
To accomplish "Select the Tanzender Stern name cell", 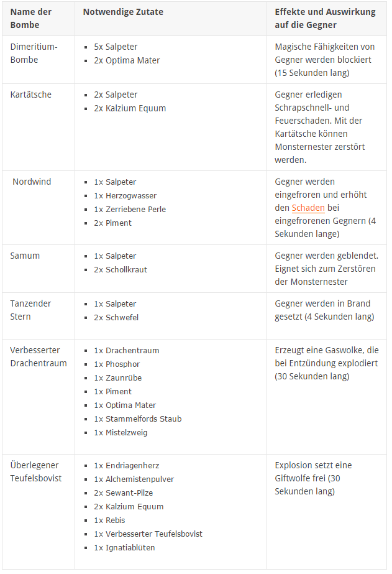I will (x=30, y=310).
